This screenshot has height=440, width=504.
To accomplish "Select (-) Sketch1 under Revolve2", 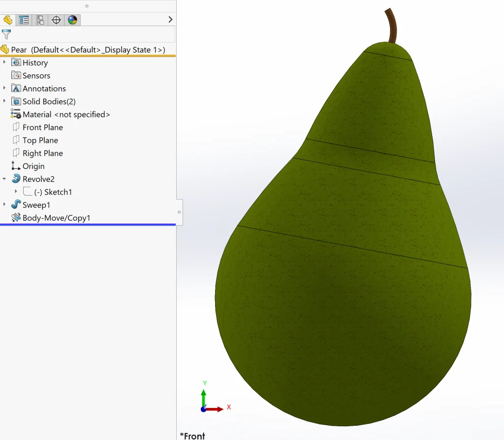I will [x=53, y=192].
